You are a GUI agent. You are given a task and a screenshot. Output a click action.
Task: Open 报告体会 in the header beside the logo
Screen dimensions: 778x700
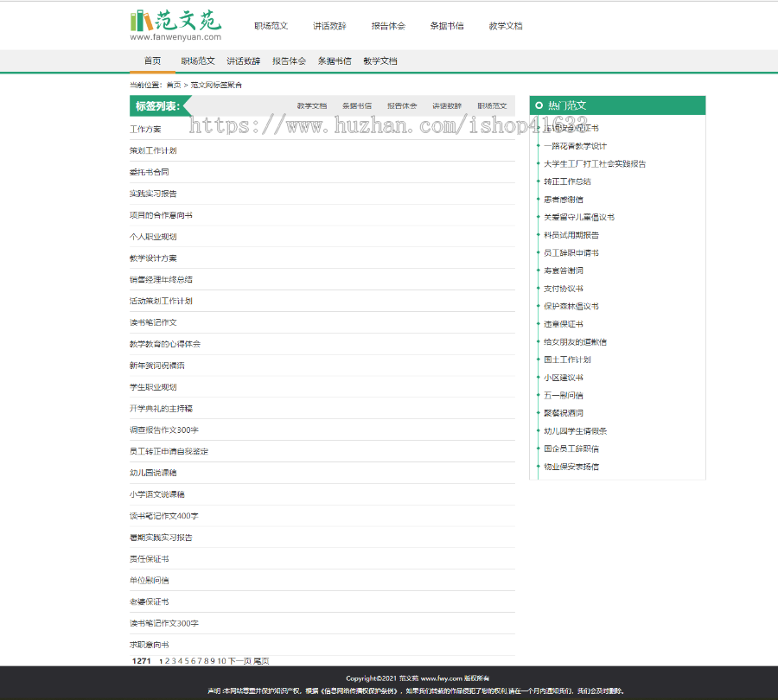tap(388, 26)
